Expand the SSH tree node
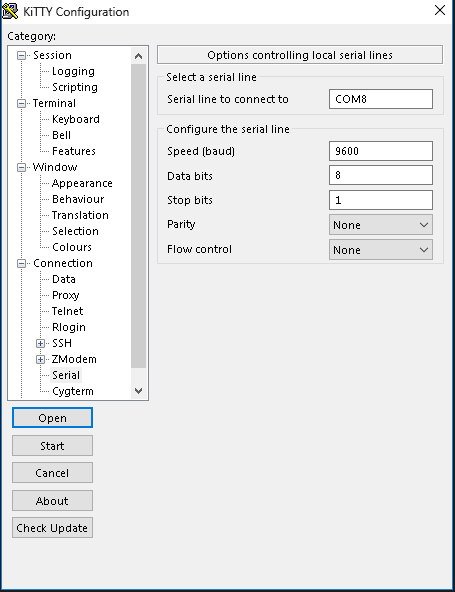The height and width of the screenshot is (592, 455). pyautogui.click(x=40, y=343)
